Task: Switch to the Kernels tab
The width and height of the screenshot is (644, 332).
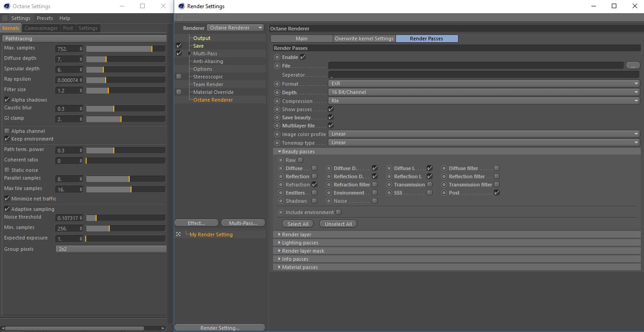Action: 11,28
